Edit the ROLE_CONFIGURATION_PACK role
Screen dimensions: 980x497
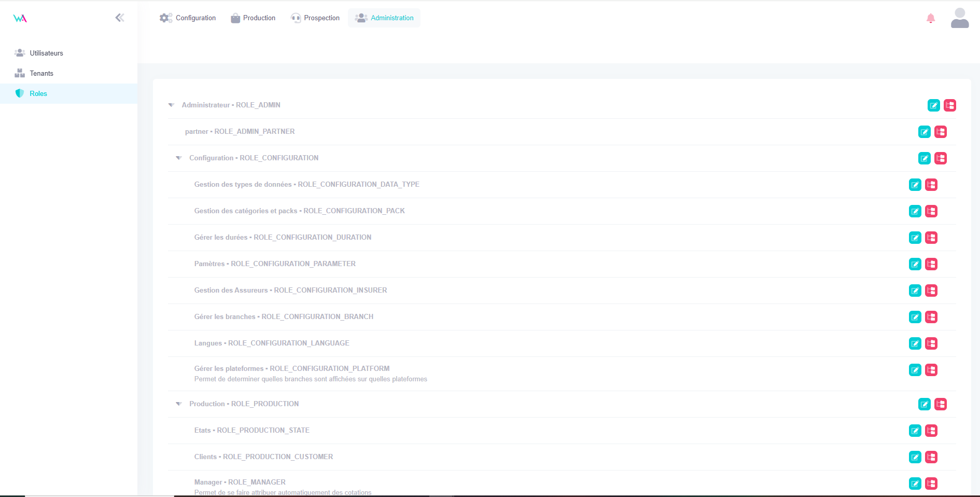click(915, 211)
